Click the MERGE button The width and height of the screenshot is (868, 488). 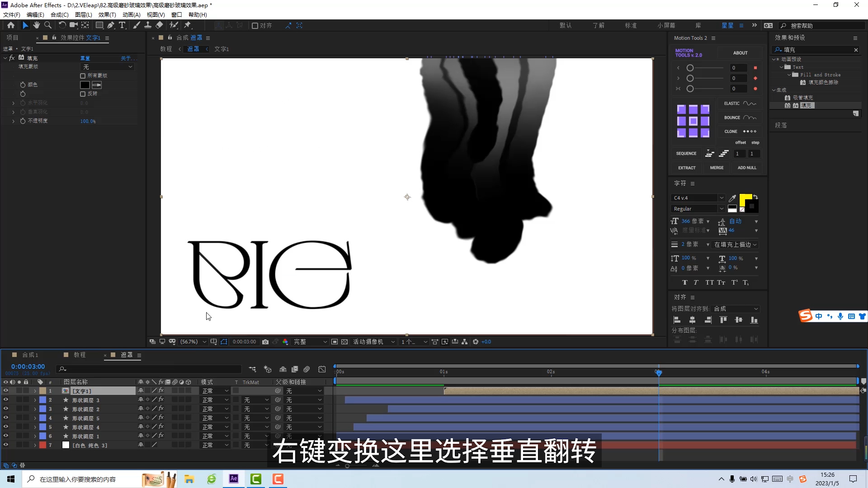coord(717,168)
